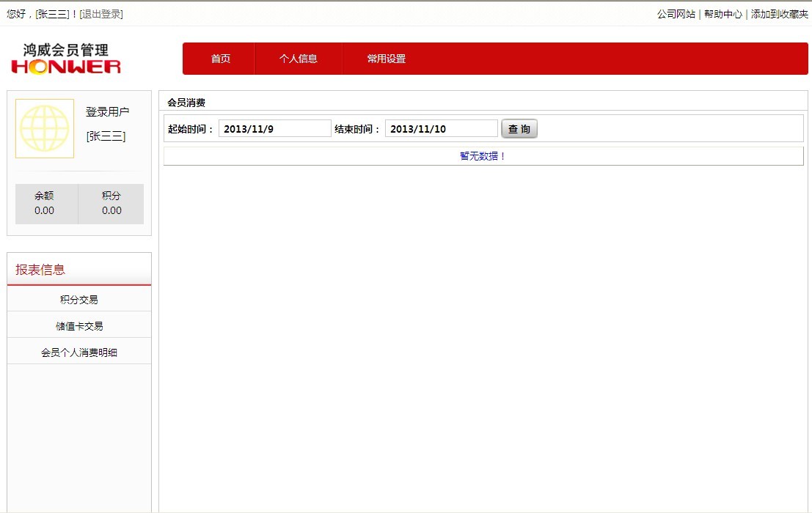Click 添加到收藏夹 to bookmark the site
Screen dimensions: 812x513
[779, 14]
